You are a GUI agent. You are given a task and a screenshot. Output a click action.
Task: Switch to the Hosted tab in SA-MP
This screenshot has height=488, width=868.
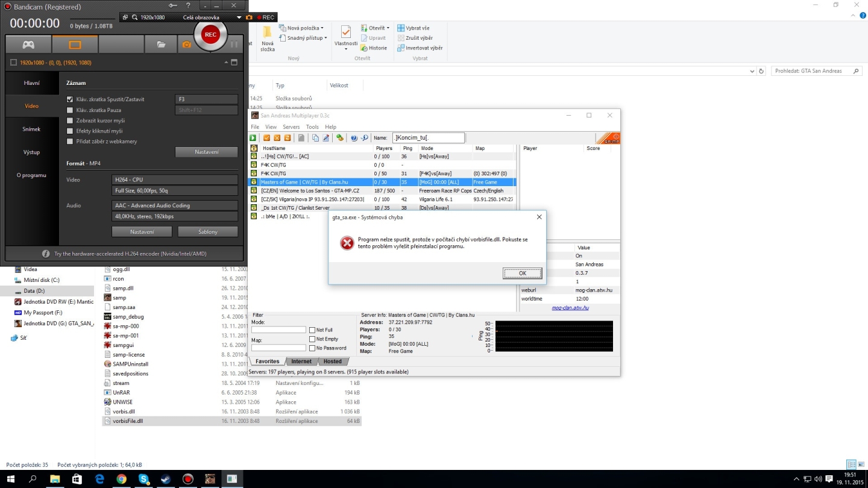tap(333, 361)
